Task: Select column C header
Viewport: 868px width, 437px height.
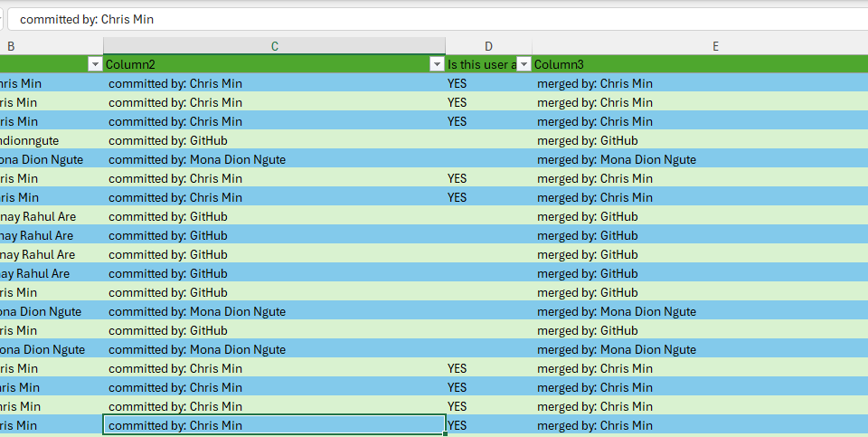Action: point(274,46)
